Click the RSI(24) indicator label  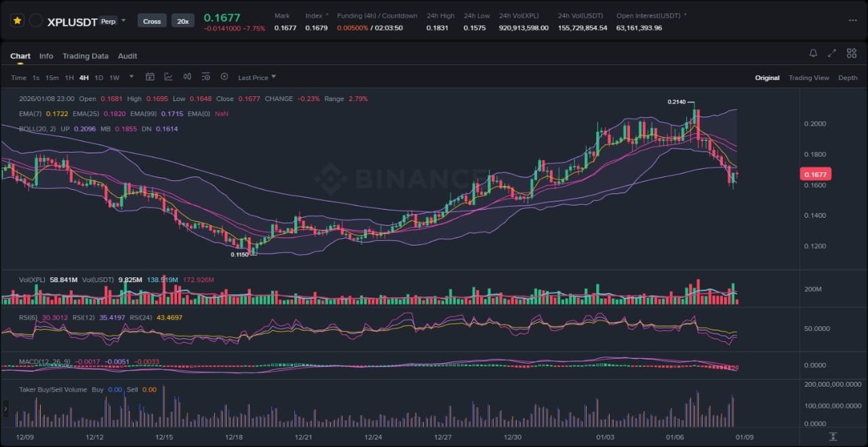140,317
